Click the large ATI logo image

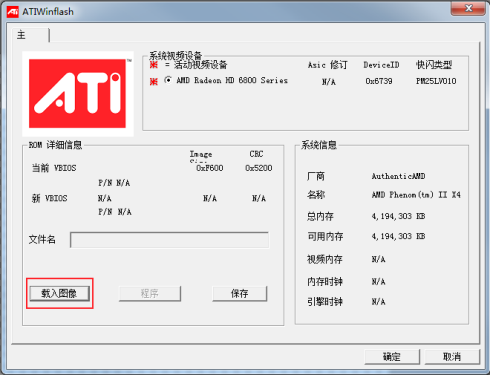tap(78, 94)
